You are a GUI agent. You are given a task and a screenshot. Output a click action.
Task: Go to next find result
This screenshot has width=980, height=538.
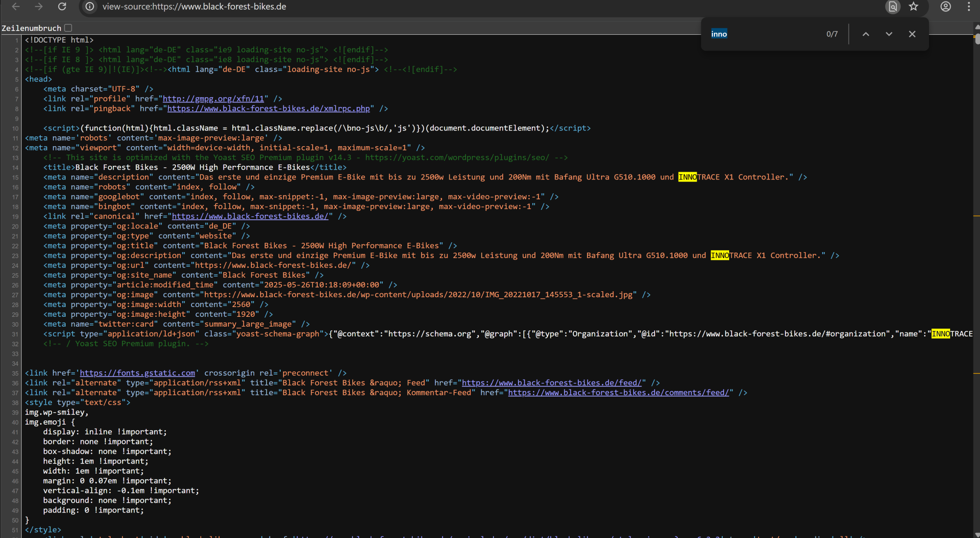(889, 34)
